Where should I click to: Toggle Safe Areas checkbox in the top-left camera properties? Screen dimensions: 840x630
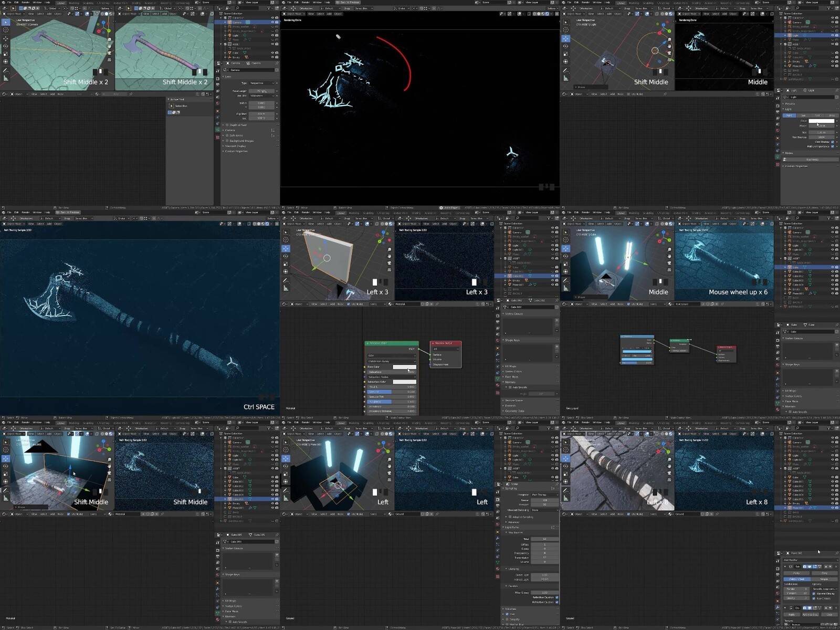tap(227, 135)
